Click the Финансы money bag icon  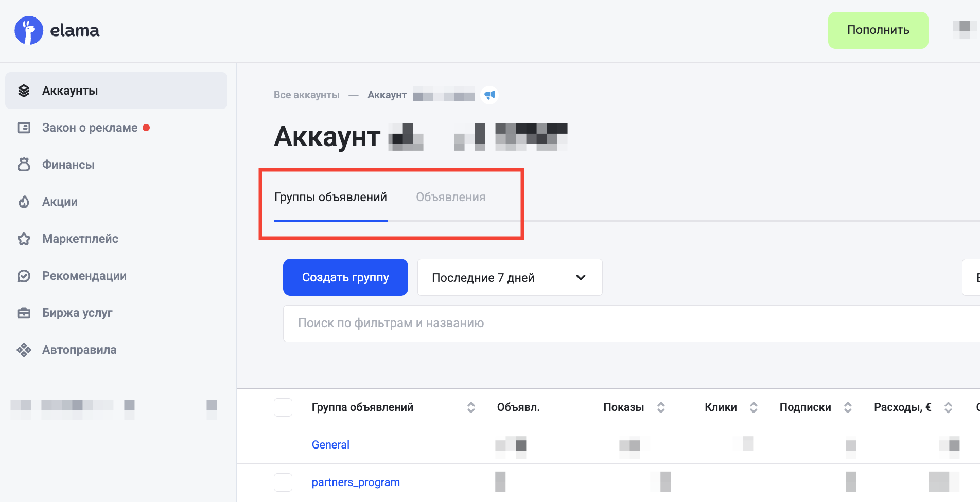click(24, 165)
